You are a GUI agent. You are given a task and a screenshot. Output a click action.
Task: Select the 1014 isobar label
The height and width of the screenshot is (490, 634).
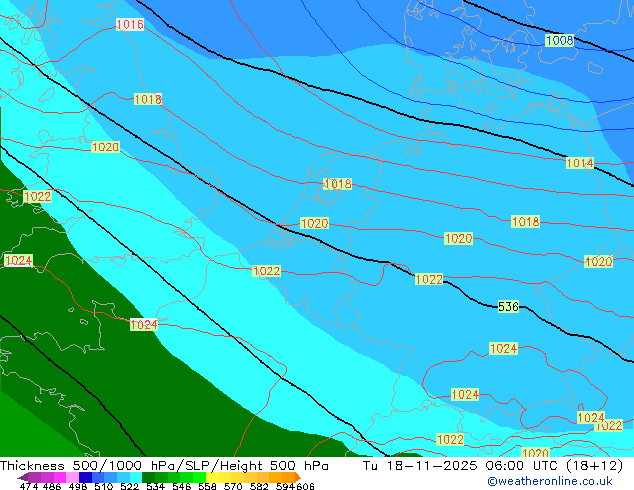pyautogui.click(x=580, y=163)
